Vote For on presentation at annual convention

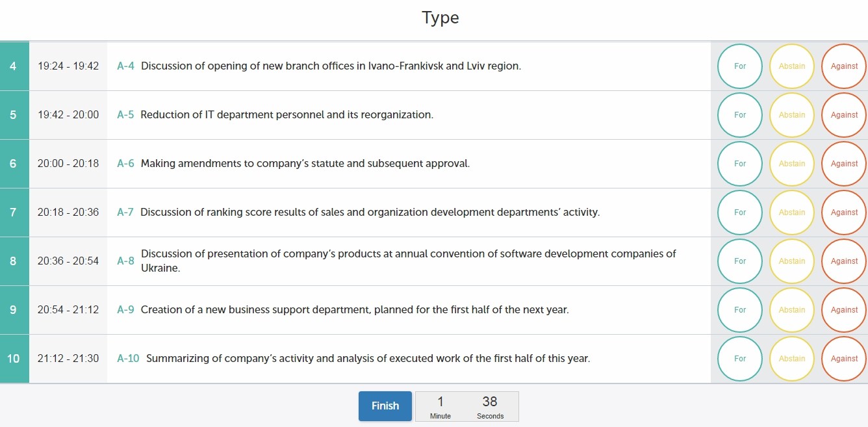click(x=740, y=261)
